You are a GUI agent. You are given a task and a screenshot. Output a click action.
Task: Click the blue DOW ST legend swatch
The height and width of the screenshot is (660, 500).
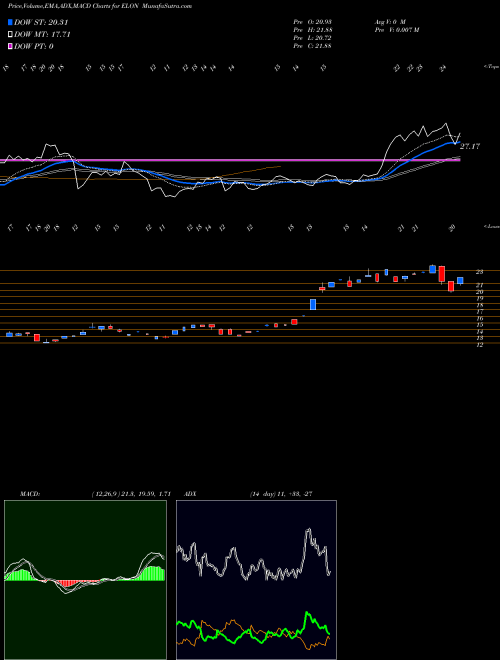[11, 23]
